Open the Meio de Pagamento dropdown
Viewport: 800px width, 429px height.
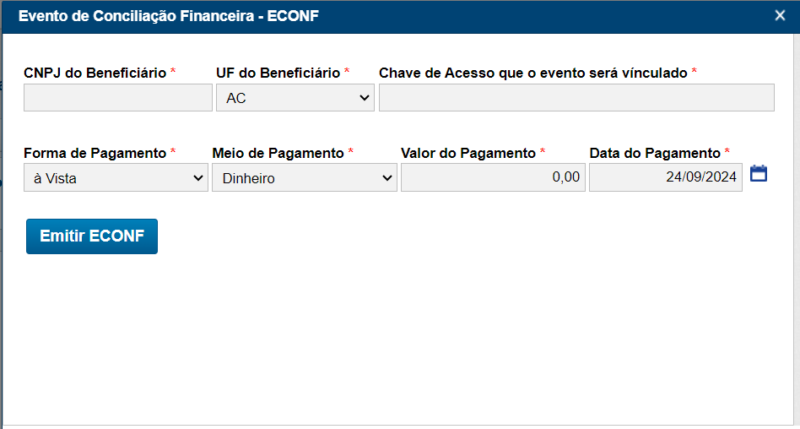tap(304, 178)
